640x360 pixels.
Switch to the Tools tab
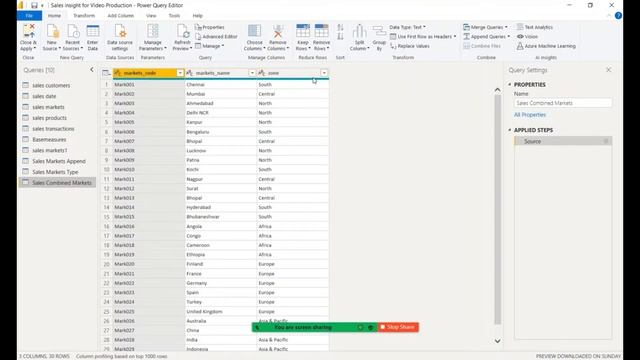pos(174,16)
